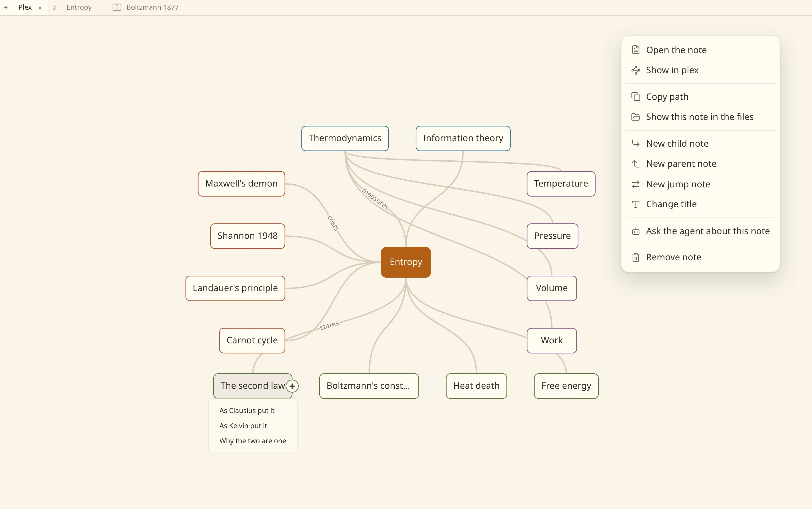Screen dimensions: 812x509
Task: Select Show in plex menu entry
Action: coord(700,70)
